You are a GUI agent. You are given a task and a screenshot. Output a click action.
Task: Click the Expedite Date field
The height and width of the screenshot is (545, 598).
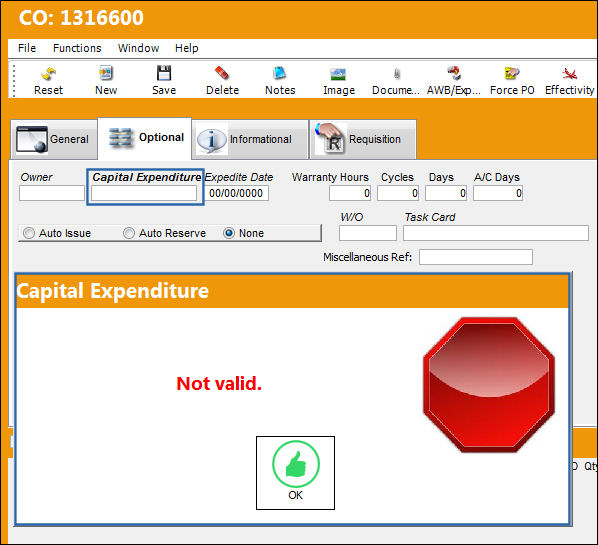pos(237,193)
